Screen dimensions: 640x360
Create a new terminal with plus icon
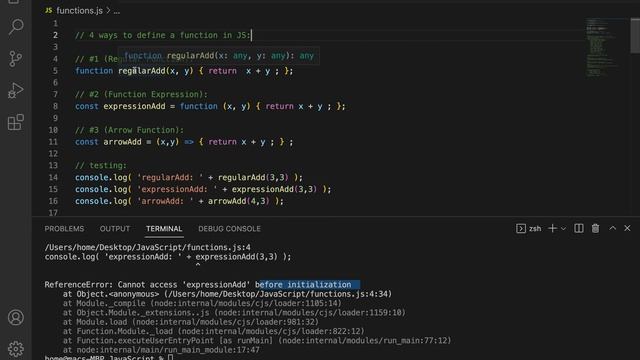tap(552, 229)
